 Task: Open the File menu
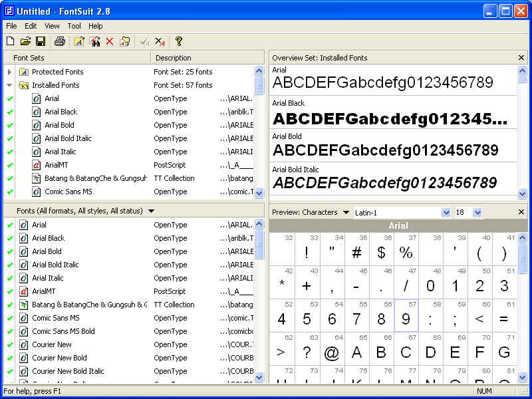(x=11, y=26)
